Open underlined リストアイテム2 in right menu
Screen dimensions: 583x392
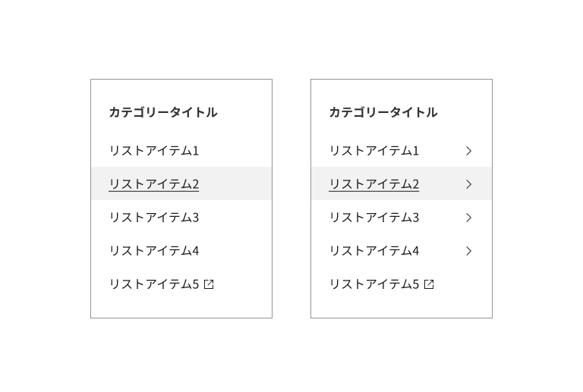(x=373, y=184)
